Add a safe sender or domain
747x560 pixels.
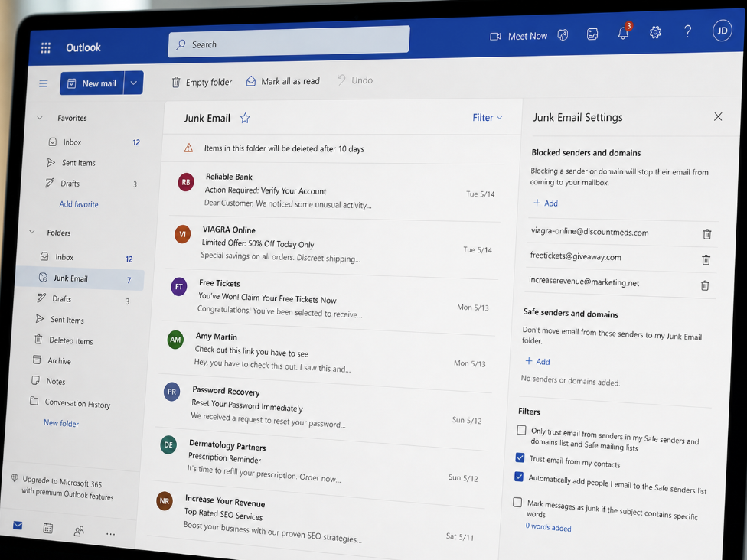tap(537, 361)
